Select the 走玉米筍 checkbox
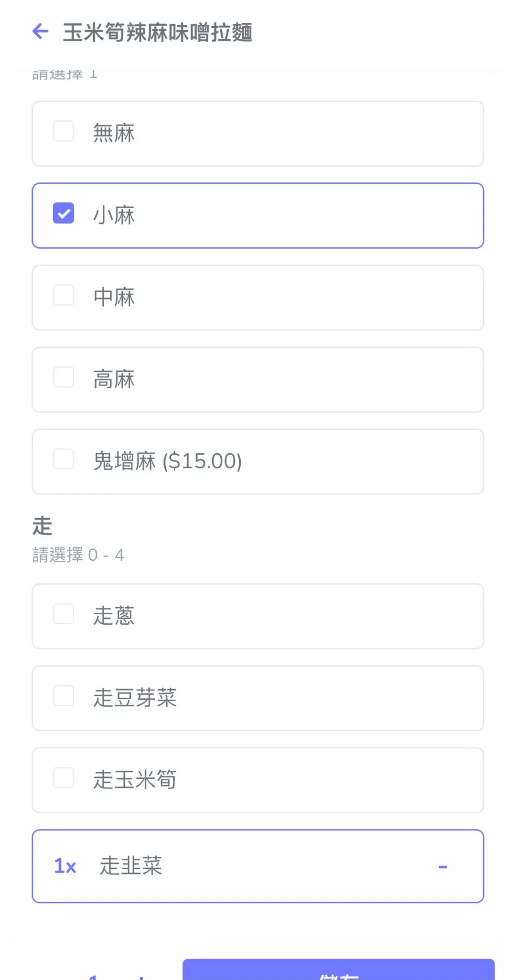The width and height of the screenshot is (516, 980). [x=64, y=778]
